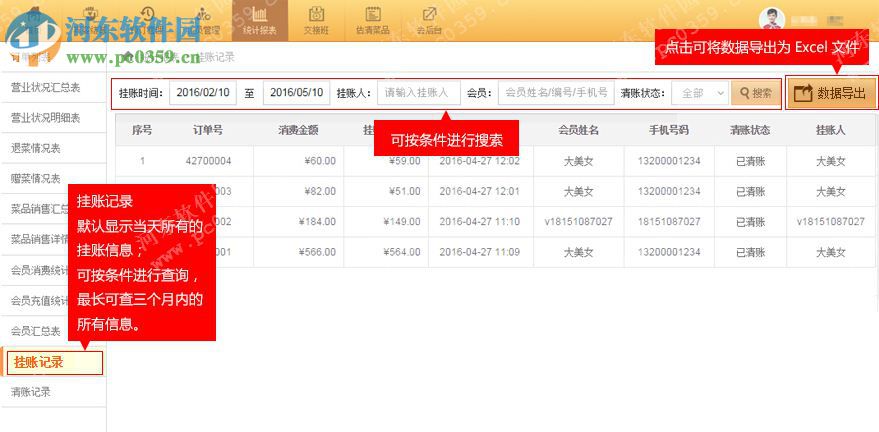Click amount ¥60.00 cell
879x432 pixels.
click(320, 161)
